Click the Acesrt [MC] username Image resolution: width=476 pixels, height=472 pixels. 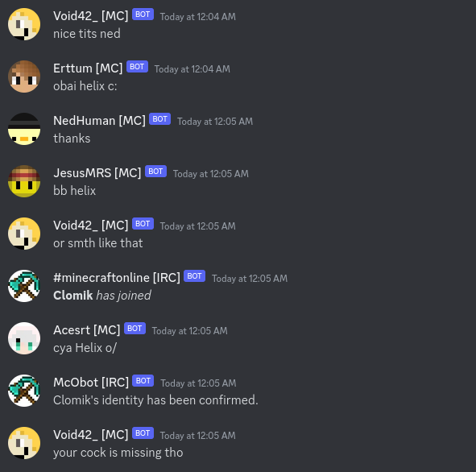tap(86, 330)
